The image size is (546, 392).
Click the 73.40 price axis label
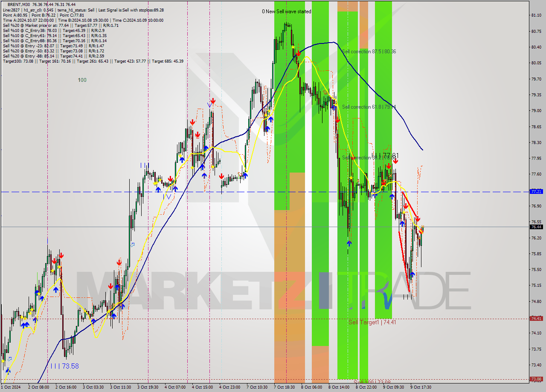(x=536, y=365)
